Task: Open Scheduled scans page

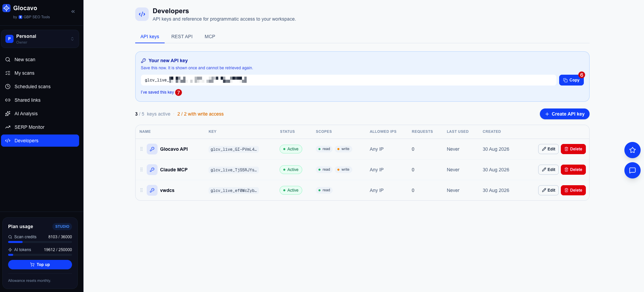Action: [40, 87]
